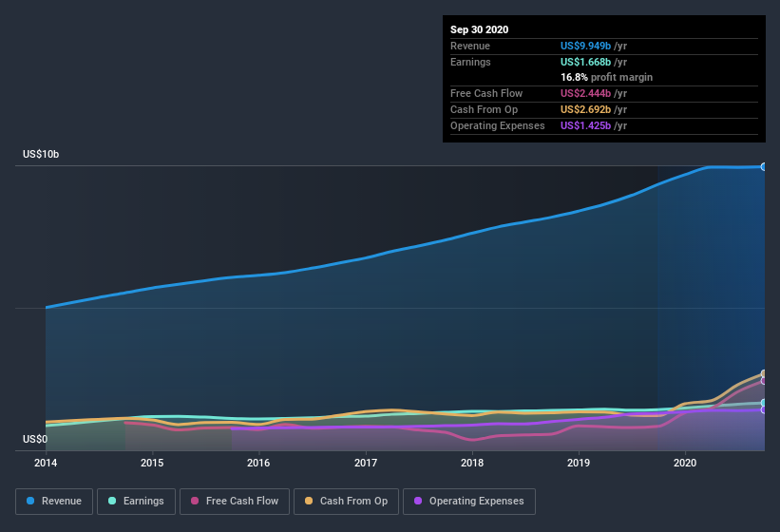The image size is (780, 532).
Task: Click the Sep 30 2020 tooltip date
Action: tap(480, 29)
